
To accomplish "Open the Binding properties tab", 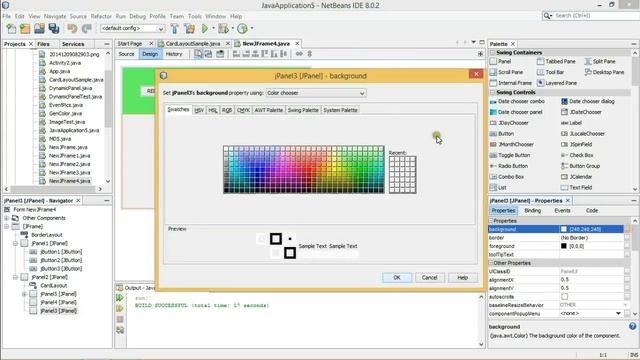I will coord(532,211).
